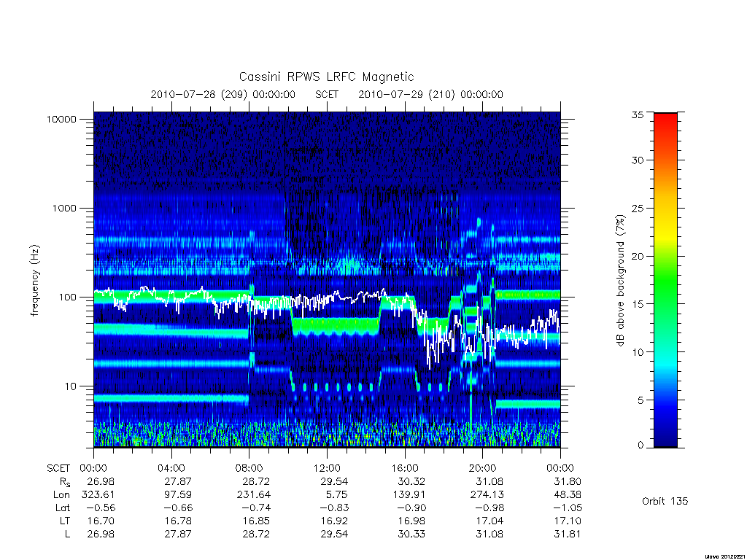Click the 1000 frequency tick label
The height and width of the screenshot is (560, 747).
64,208
